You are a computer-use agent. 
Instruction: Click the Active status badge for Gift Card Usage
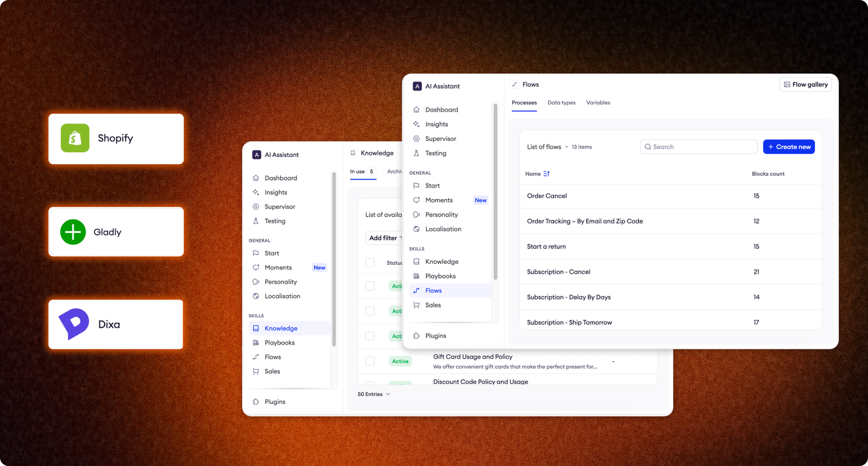click(400, 361)
